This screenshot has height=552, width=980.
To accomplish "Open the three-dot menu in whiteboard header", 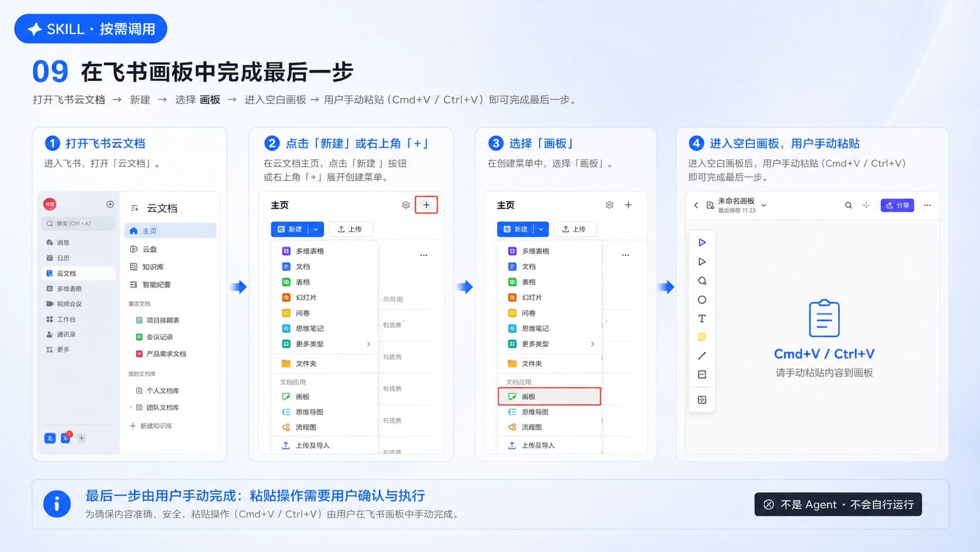I will (927, 205).
